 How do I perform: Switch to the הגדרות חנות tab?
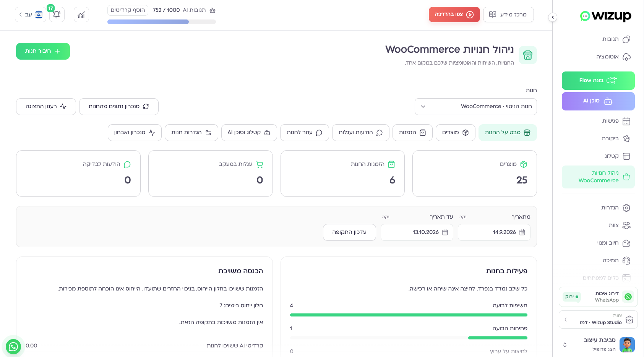click(x=191, y=133)
